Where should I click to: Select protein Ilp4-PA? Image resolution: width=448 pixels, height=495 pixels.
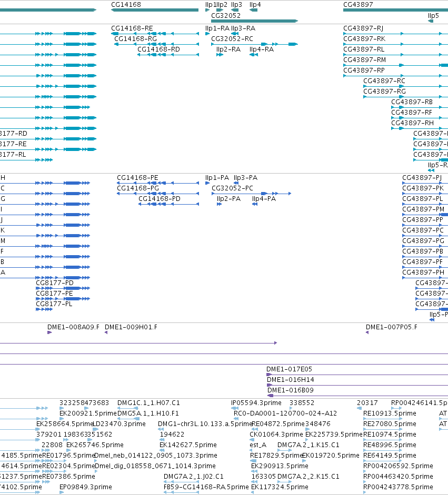[x=255, y=204]
